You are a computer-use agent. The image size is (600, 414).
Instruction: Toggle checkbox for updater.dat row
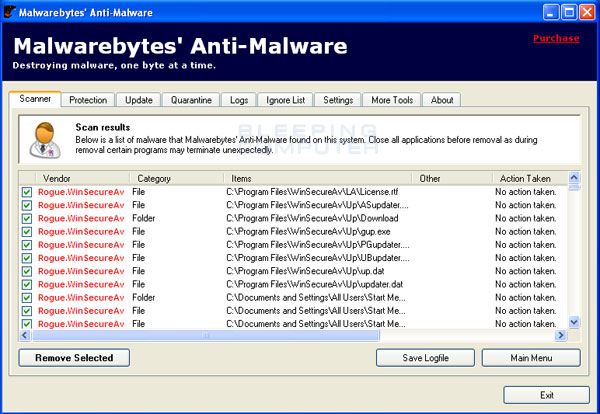point(27,284)
